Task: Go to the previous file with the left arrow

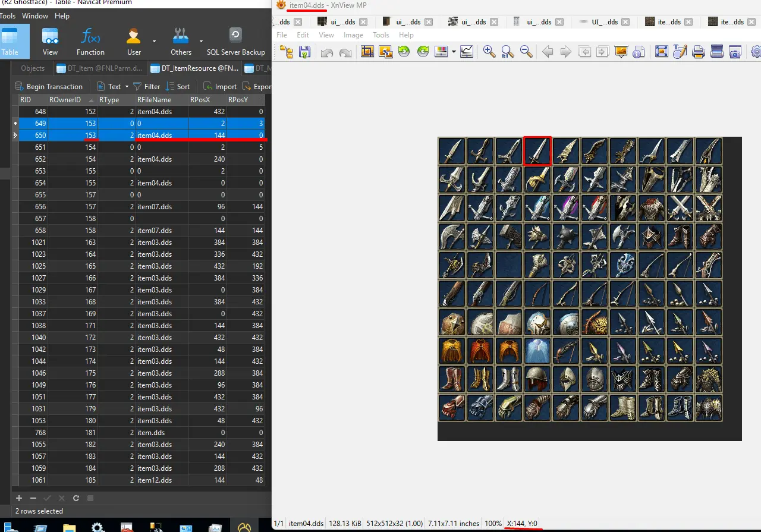Action: [548, 52]
